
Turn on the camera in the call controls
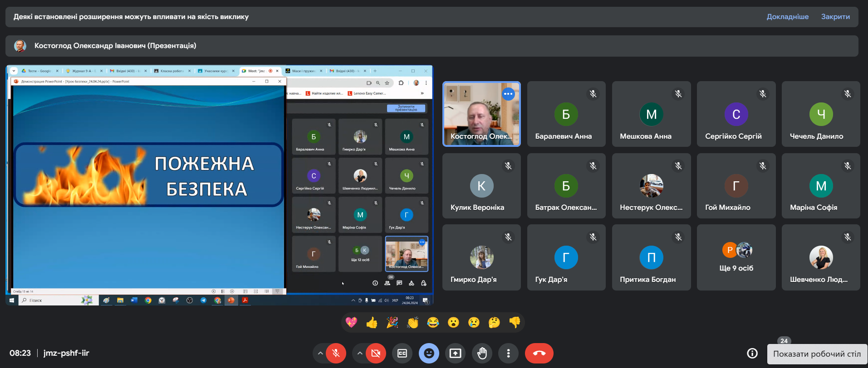pos(375,353)
